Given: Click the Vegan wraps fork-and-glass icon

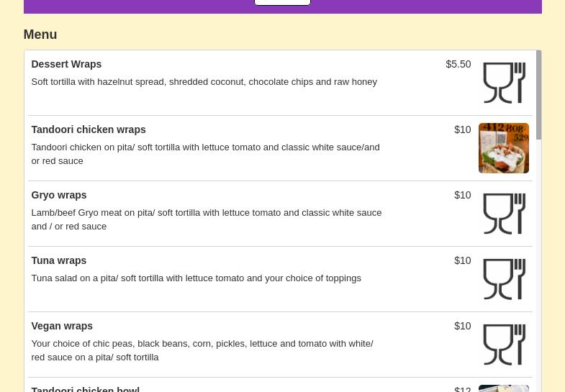Looking at the screenshot, I should 503,345.
